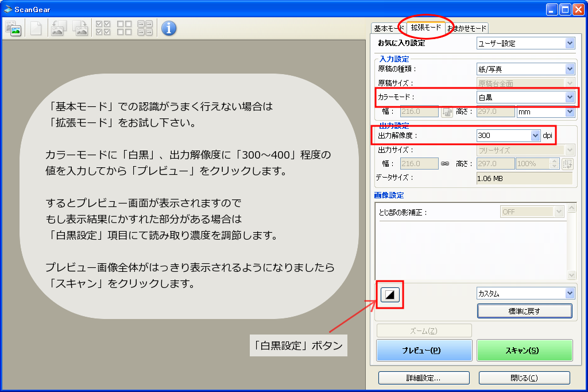The width and height of the screenshot is (588, 392).
Task: Click the green スキャン(S) button
Action: coord(525,350)
